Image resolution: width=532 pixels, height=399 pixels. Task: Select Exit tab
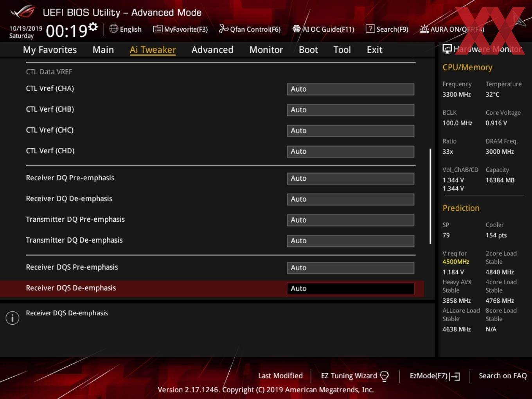[x=374, y=50]
